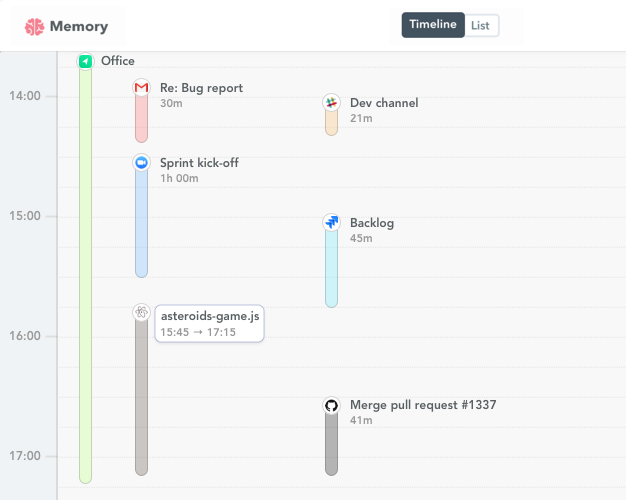Select the Merge pull request #1337 entry
626x500 pixels.
423,405
